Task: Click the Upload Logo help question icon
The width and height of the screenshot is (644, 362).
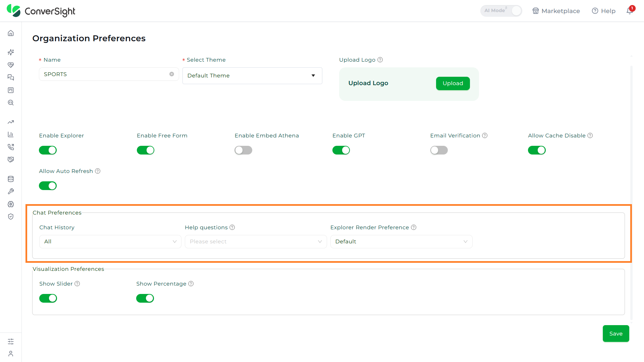Action: pos(380,60)
